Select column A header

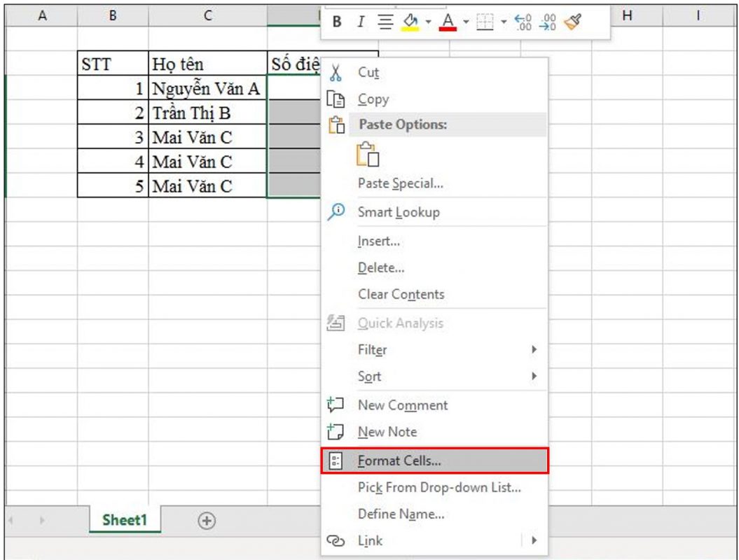[42, 15]
